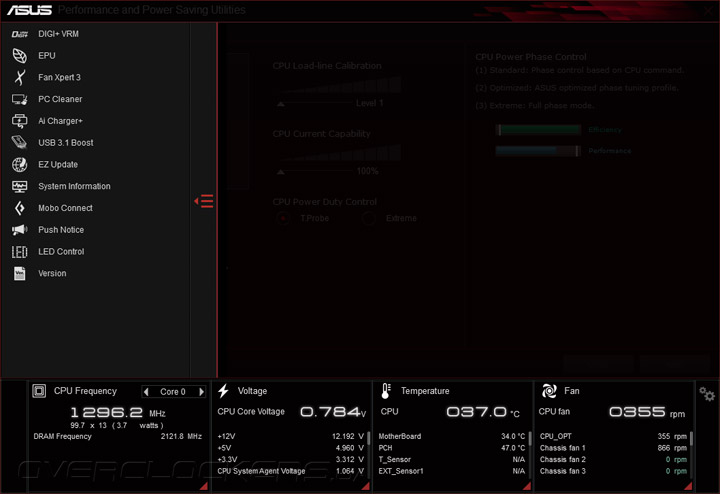The height and width of the screenshot is (494, 720).
Task: Click the Fan Xpert 3 icon
Action: click(x=19, y=78)
